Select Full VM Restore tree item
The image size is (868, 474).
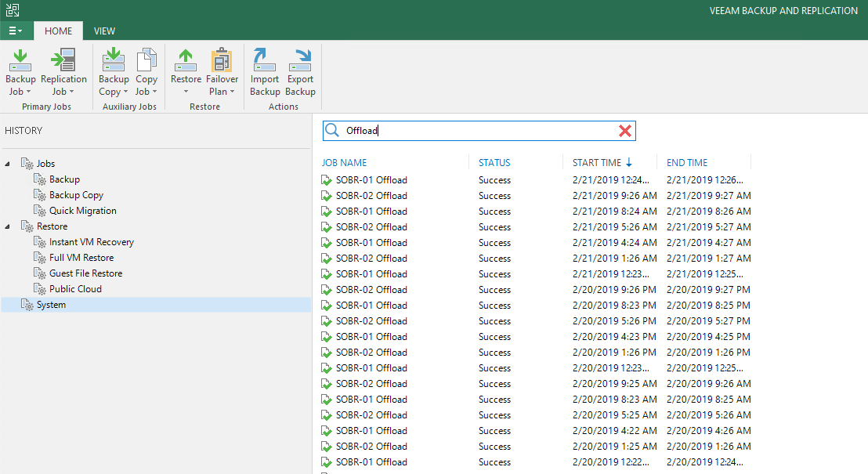[x=81, y=258]
